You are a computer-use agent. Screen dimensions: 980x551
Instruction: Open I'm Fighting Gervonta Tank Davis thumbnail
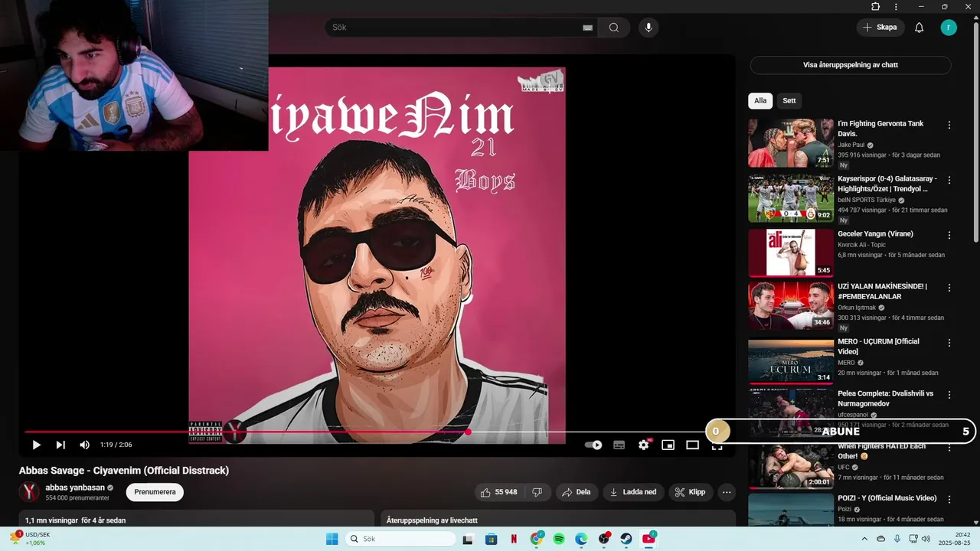[791, 143]
